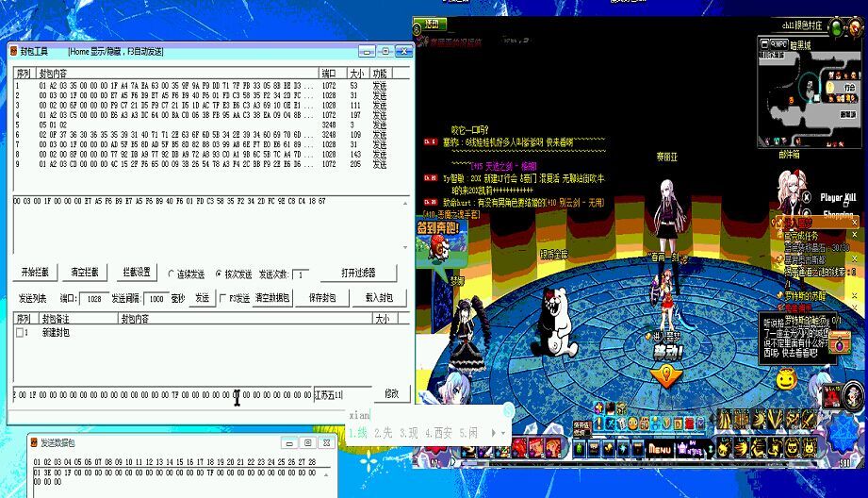Click the orange duck face icon in bottom bar
868x498 pixels.
[x=632, y=423]
